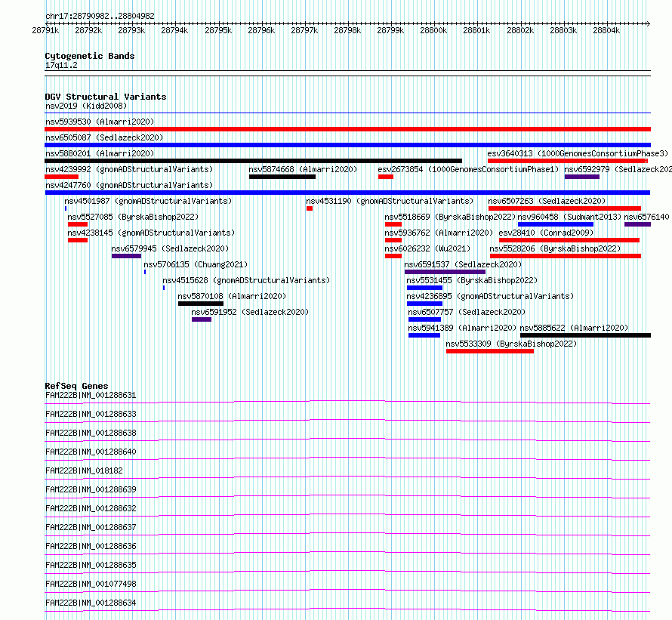Viewport: 672px width, 620px height.
Task: Open the esv3640313 1000GenomesConsortiumPhase3 variant
Action: 578,153
